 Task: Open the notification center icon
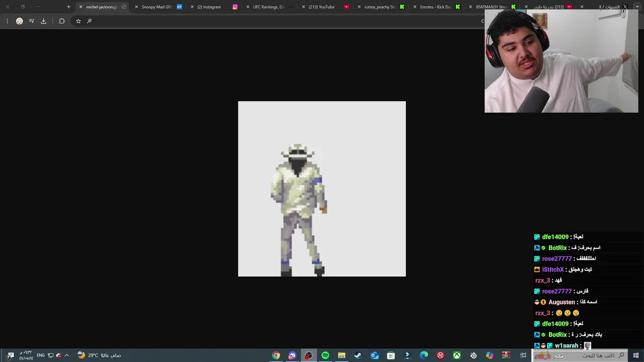pyautogui.click(x=11, y=355)
